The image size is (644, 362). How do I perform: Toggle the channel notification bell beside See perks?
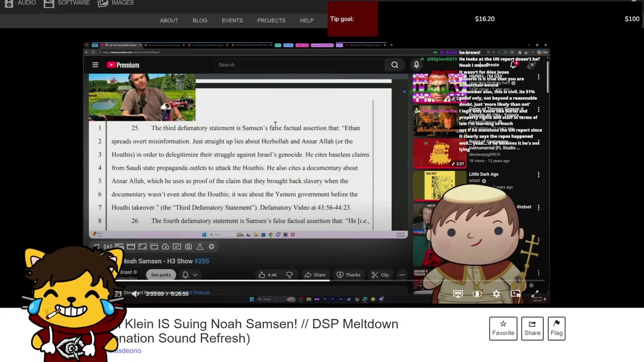(185, 275)
